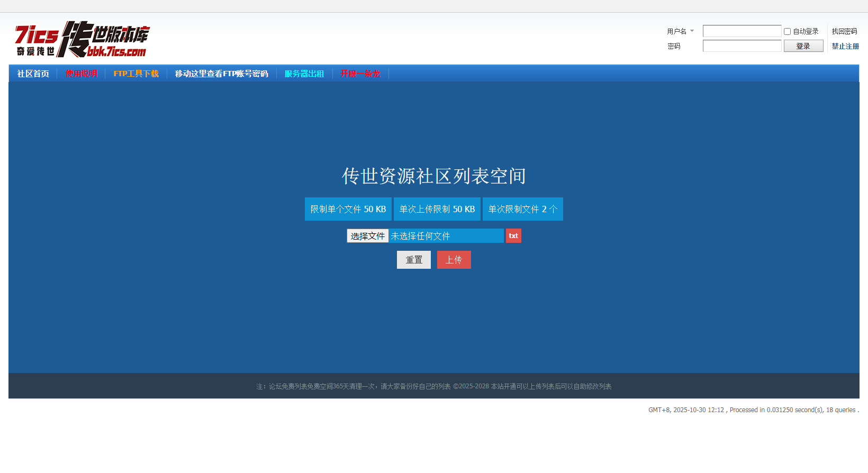Click the 选择文件 file chooser button

[x=368, y=236]
